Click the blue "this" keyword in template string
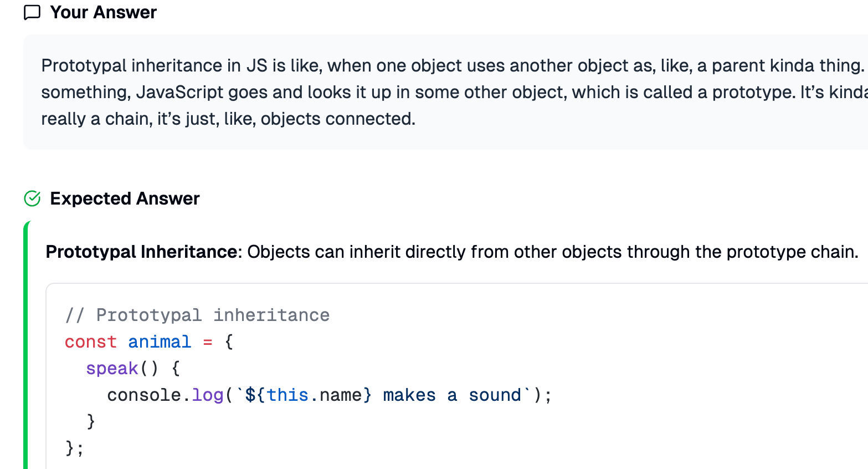Screen dimensions: 868x469 (x=287, y=395)
